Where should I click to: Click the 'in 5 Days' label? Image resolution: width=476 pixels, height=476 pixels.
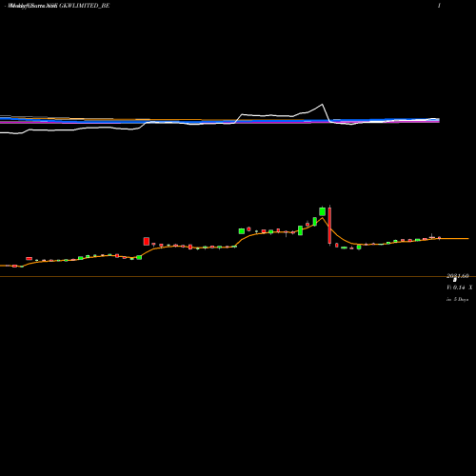[457, 299]
